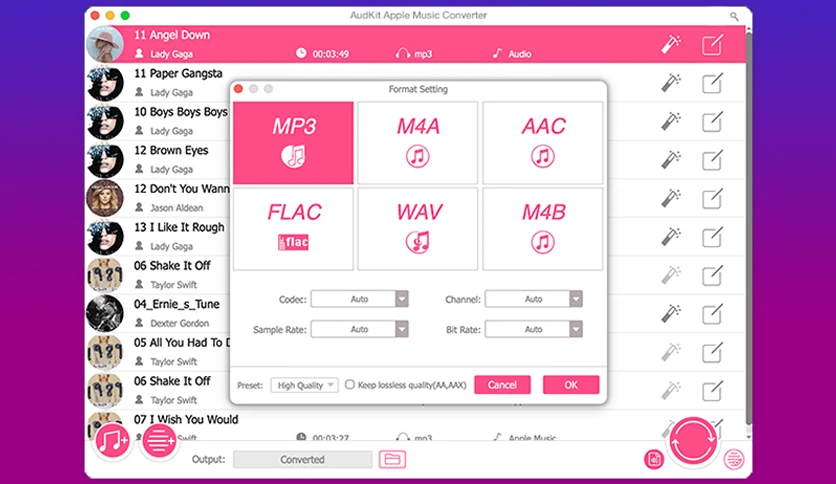
Task: Open the audio format settings icon
Action: pos(654,459)
